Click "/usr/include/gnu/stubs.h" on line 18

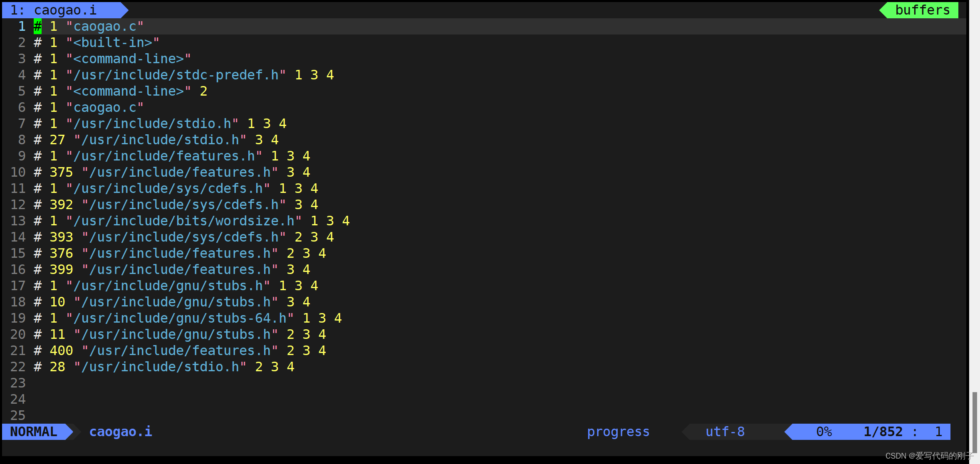[176, 302]
